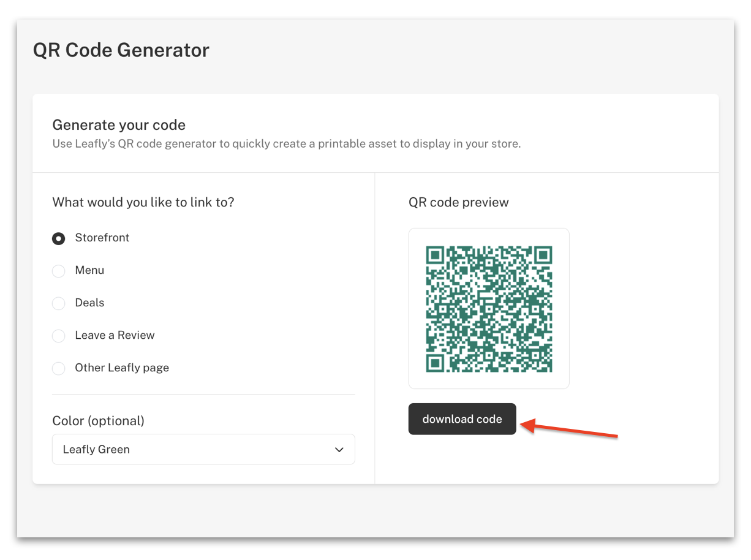Click the "Leave a Review" label text
This screenshot has height=560, width=751.
(x=115, y=335)
